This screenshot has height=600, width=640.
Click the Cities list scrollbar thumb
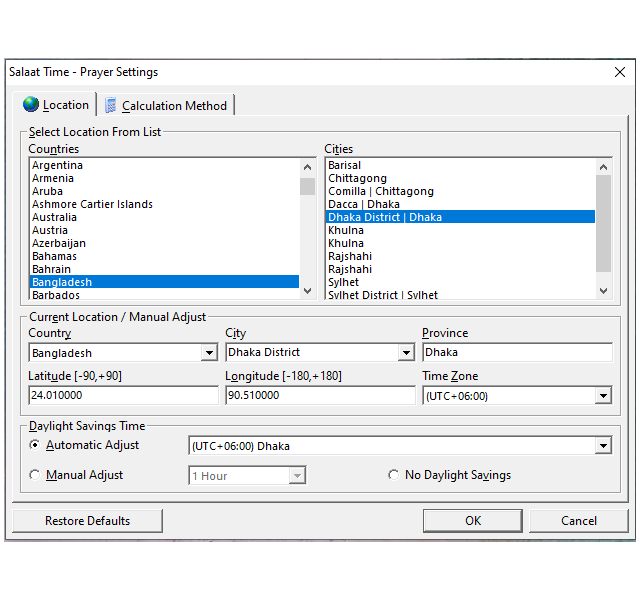[x=603, y=224]
